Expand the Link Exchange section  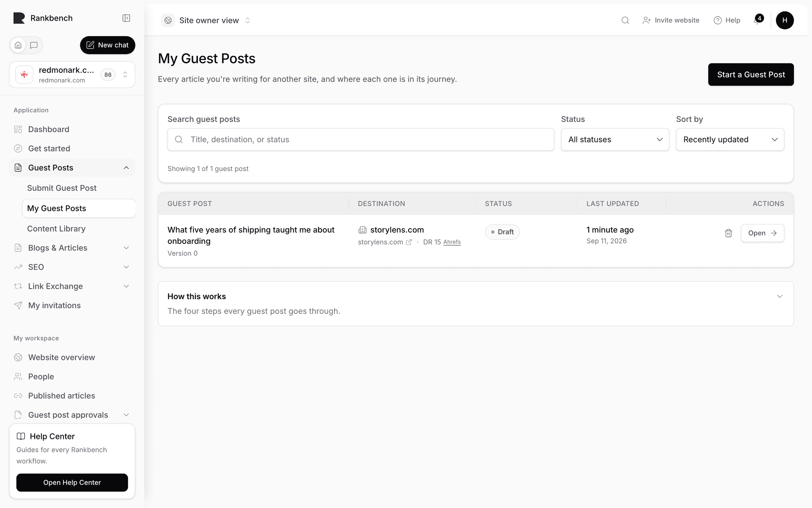click(x=72, y=286)
